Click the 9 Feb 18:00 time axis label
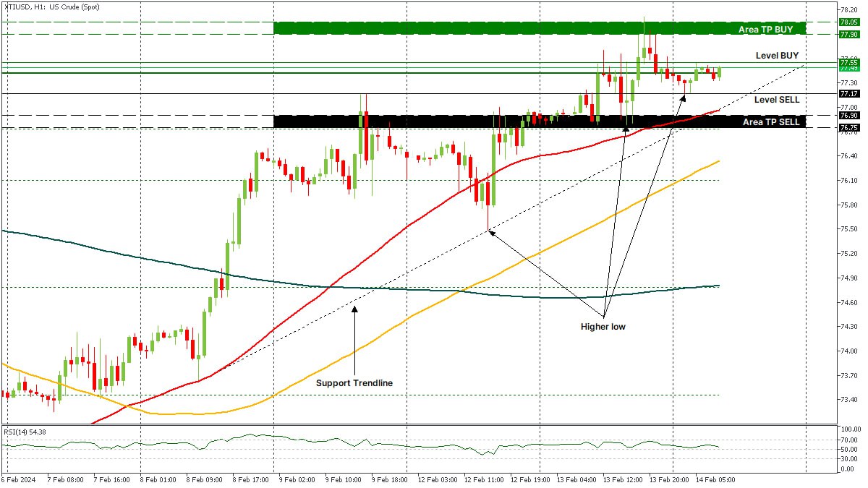The height and width of the screenshot is (488, 868). [x=391, y=479]
